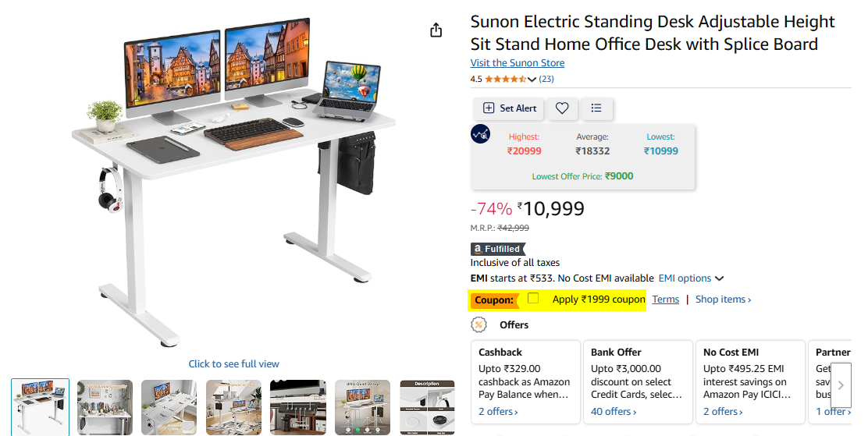This screenshot has width=868, height=436.
Task: Expand the star rating dropdown arrow
Action: tap(532, 79)
